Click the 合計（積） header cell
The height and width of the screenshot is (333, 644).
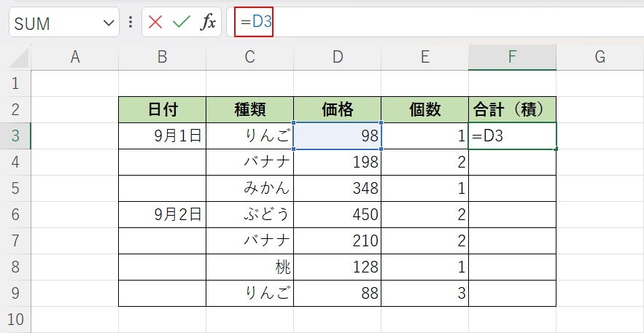point(512,109)
